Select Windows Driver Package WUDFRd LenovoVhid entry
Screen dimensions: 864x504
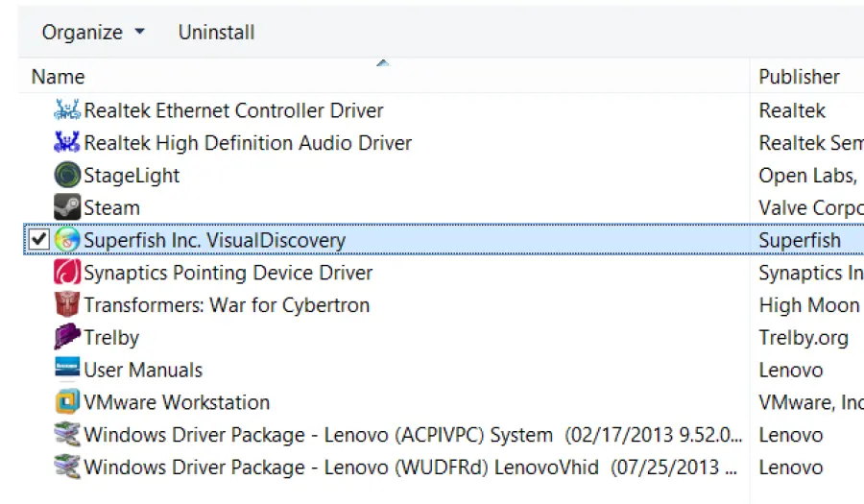pyautogui.click(x=410, y=468)
